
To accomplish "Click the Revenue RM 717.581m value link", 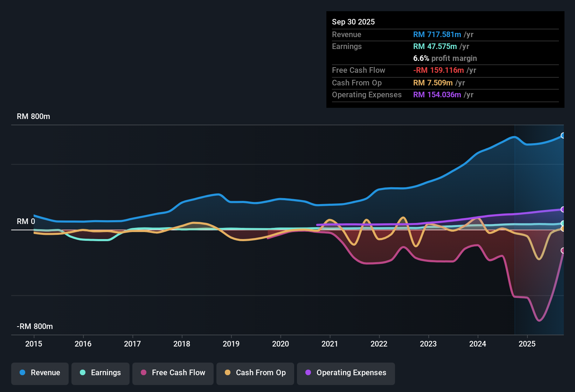I will point(437,34).
